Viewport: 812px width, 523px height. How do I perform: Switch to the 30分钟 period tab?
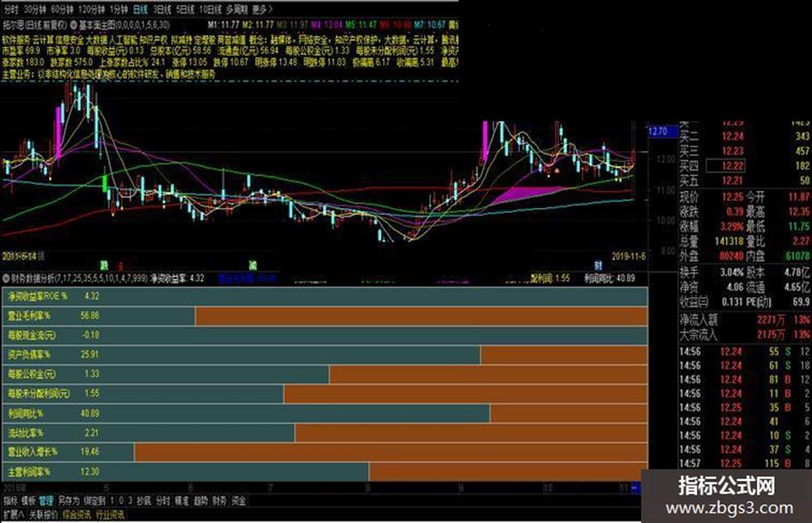point(34,9)
